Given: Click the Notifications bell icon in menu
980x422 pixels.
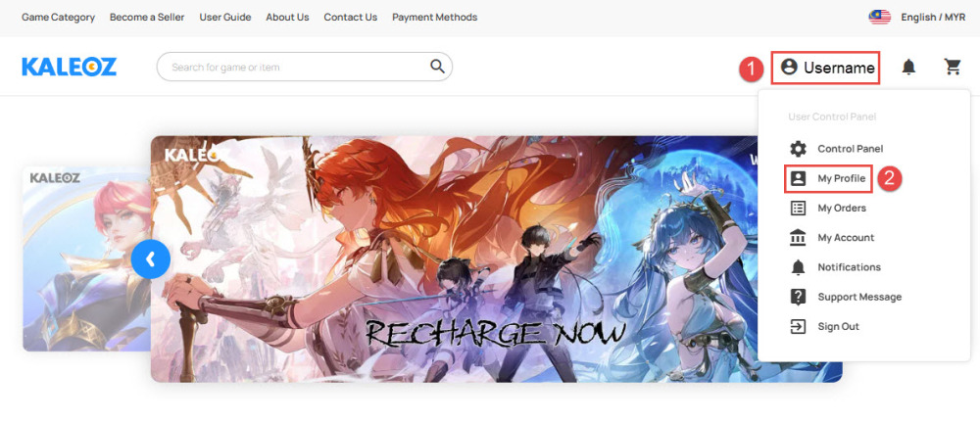Looking at the screenshot, I should coord(798,267).
